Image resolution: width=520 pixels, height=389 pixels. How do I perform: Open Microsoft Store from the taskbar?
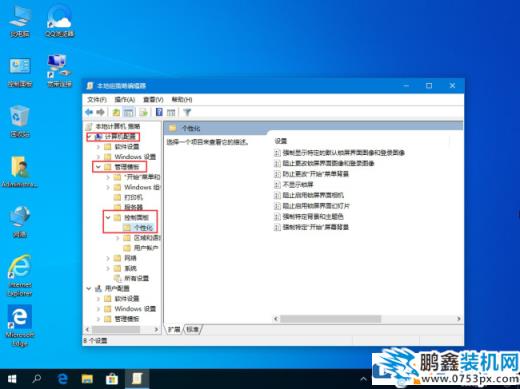[x=112, y=379]
